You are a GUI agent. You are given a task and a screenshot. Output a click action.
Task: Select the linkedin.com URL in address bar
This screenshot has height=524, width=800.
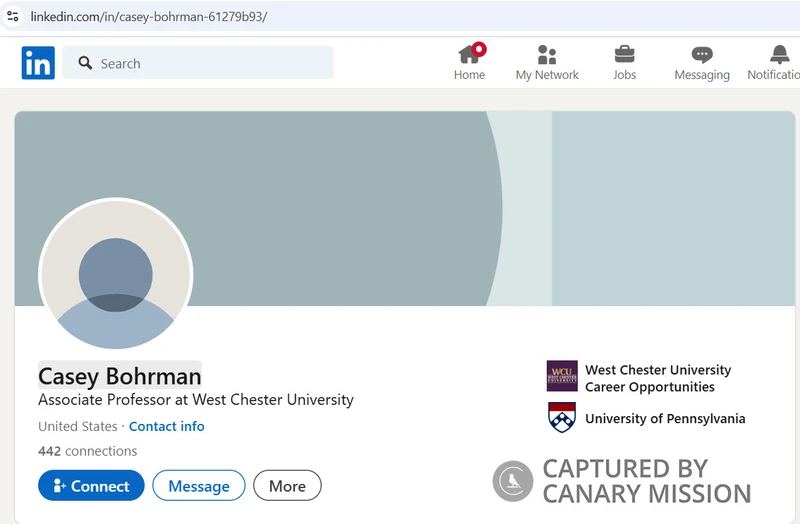coord(149,16)
